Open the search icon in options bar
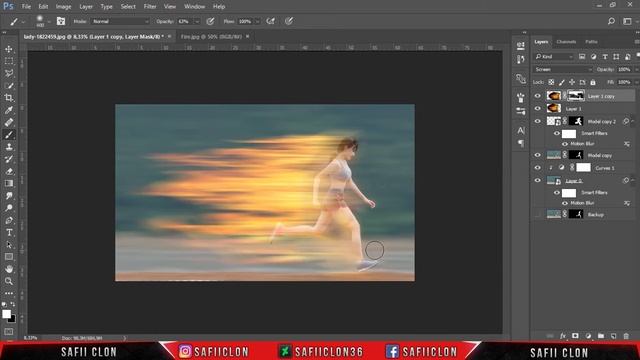The height and width of the screenshot is (360, 640). 611,21
